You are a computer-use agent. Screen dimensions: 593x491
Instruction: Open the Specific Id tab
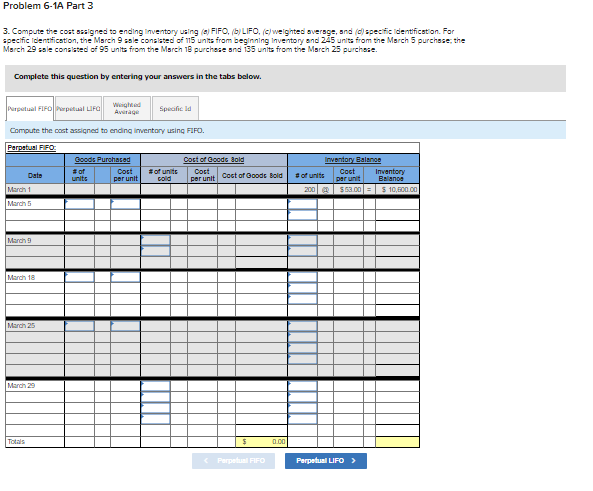tap(175, 109)
